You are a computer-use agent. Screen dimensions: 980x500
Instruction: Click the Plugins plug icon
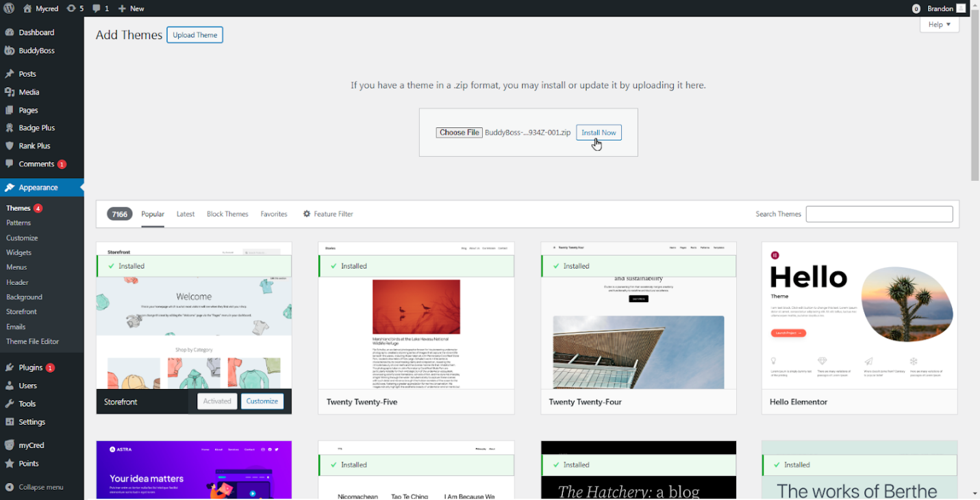coord(10,368)
